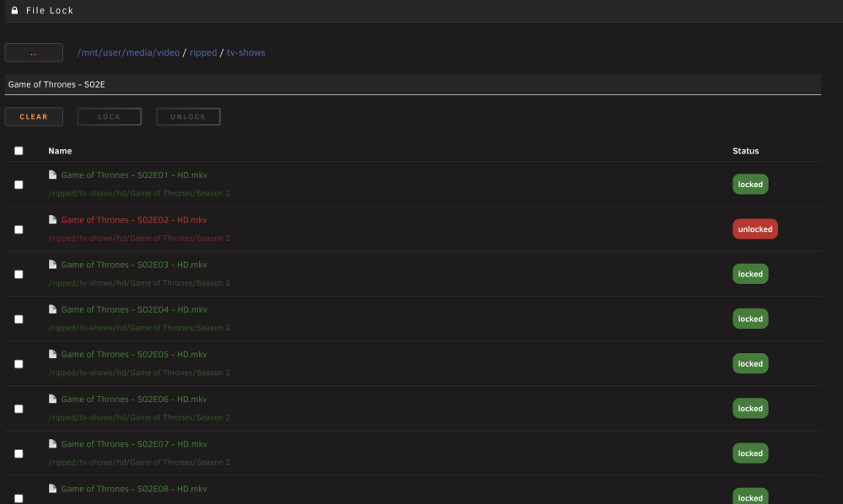Click the 'locked' badge for S02E05
The width and height of the screenshot is (843, 504).
click(750, 364)
